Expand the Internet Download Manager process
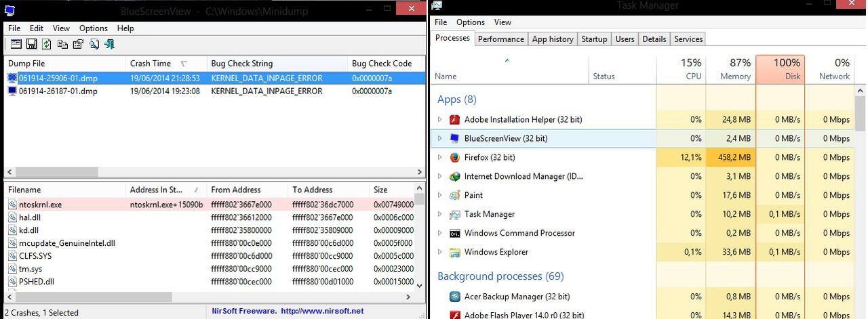 coord(439,177)
